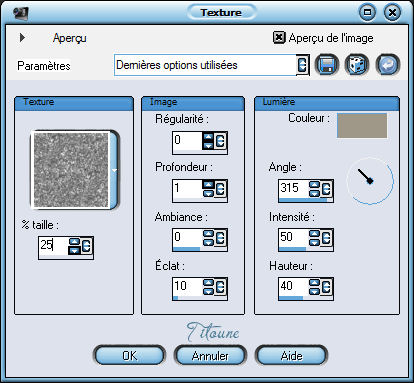The height and width of the screenshot is (383, 414).
Task: Click the save preset disk icon
Action: pos(327,64)
